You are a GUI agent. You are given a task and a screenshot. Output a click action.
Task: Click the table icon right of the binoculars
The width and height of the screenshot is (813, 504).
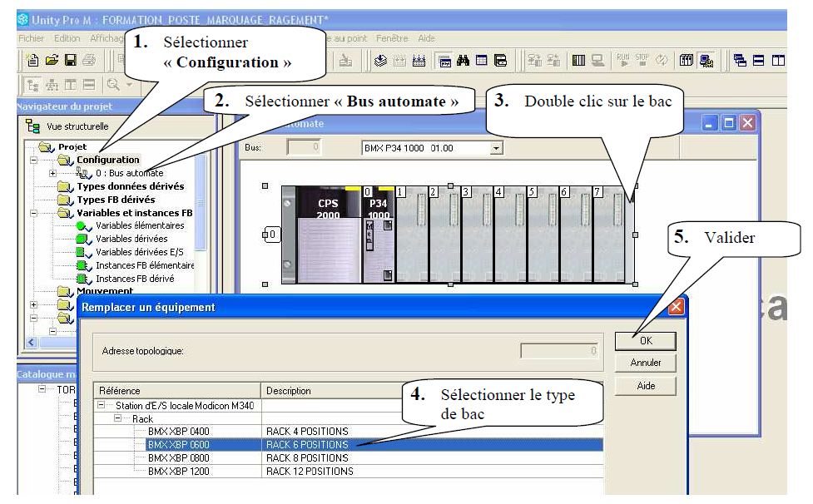tap(482, 61)
